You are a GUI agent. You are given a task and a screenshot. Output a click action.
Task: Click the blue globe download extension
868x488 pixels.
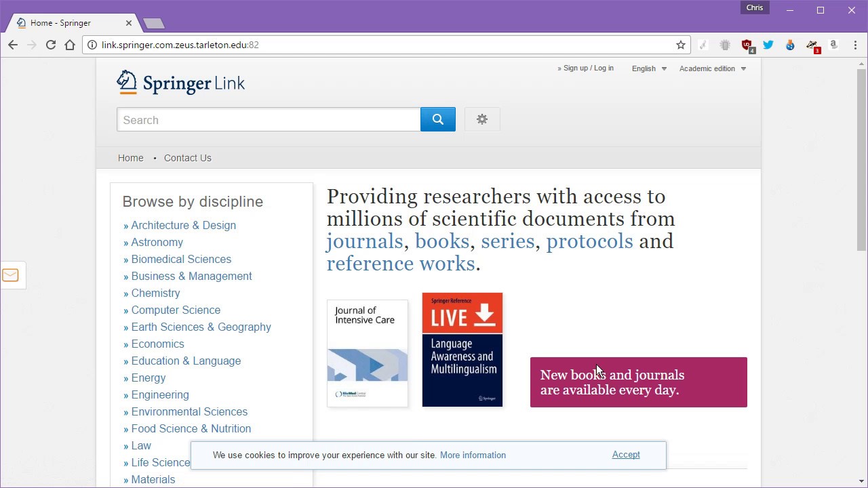(x=790, y=45)
